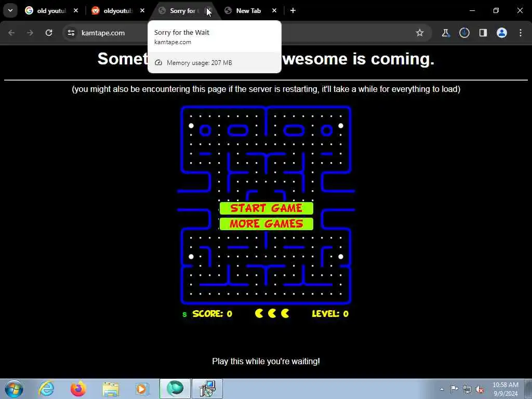This screenshot has width=532, height=399.
Task: Restore down the browser window
Action: [x=496, y=10]
